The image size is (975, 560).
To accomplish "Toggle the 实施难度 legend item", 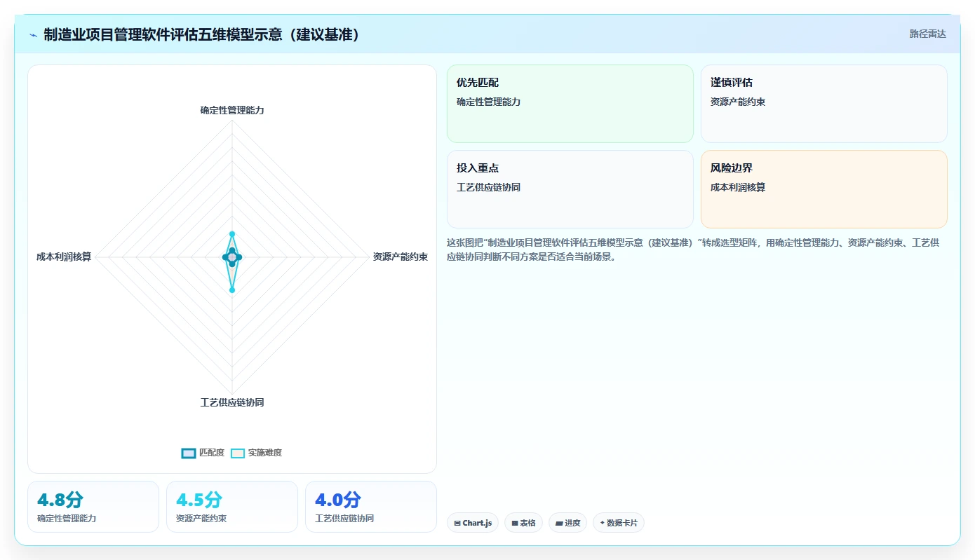I will pos(257,453).
